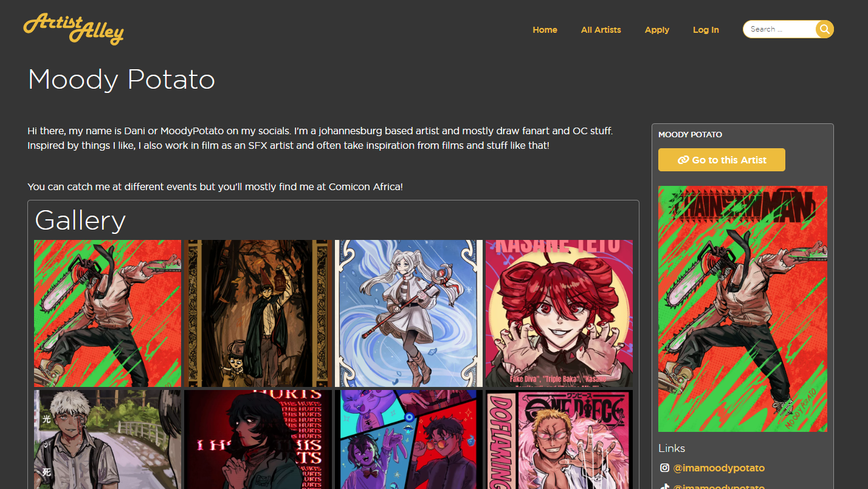The width and height of the screenshot is (868, 489).
Task: Open the Home menu item
Action: (x=545, y=30)
